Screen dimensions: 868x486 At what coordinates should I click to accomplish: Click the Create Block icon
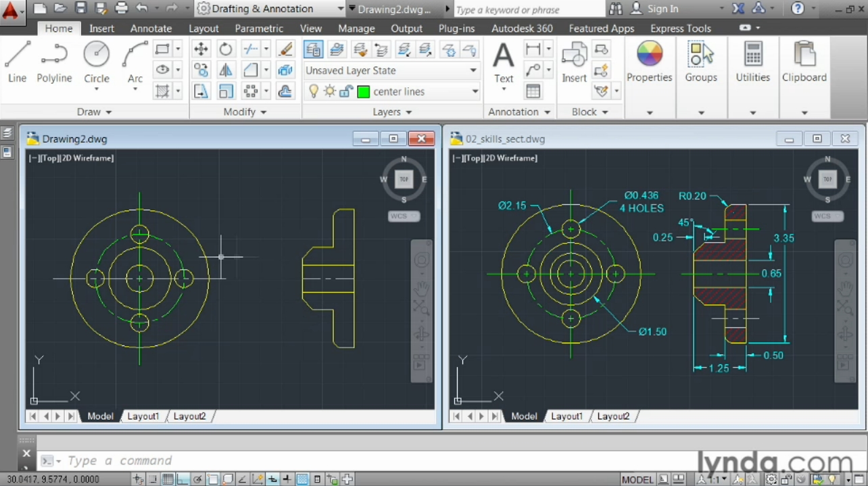point(600,49)
